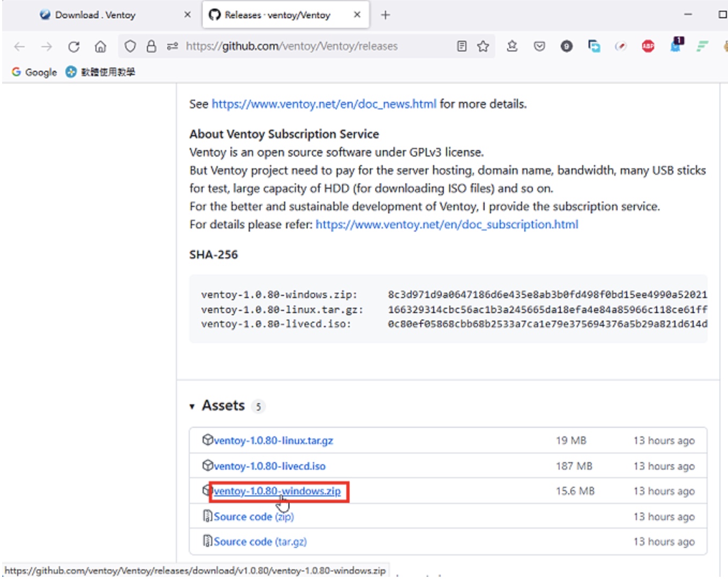Open the downloads tray icon in toolbar
This screenshot has width=728, height=579.
512,47
